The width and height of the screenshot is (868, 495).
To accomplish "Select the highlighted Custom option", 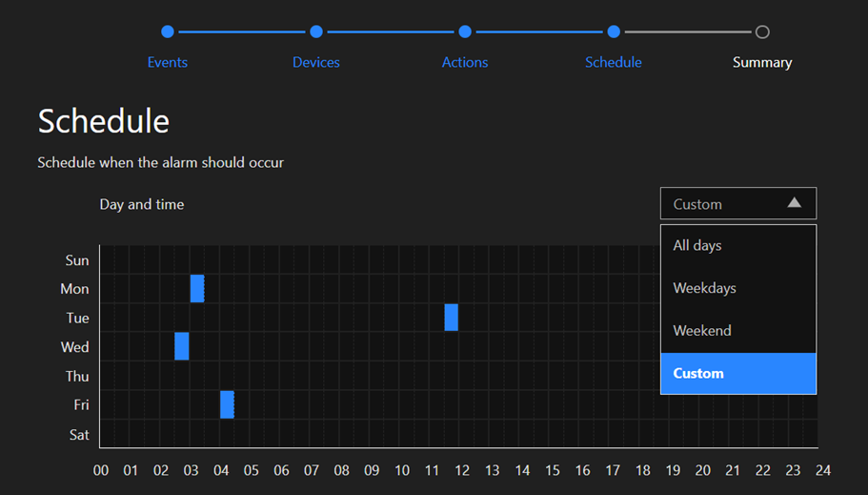I will pos(737,374).
